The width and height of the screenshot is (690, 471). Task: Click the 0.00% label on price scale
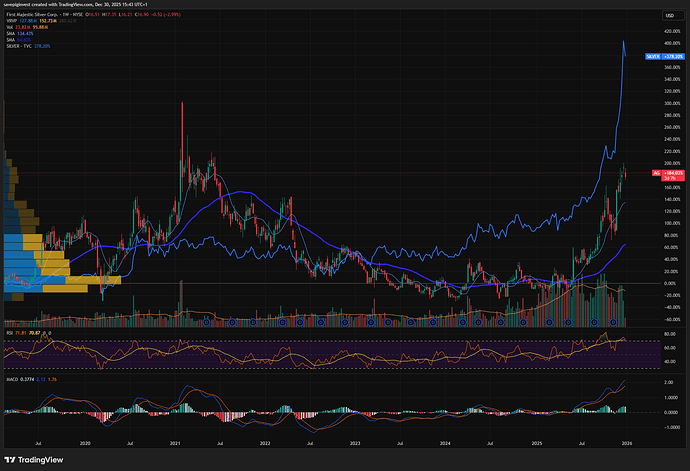[x=662, y=283]
